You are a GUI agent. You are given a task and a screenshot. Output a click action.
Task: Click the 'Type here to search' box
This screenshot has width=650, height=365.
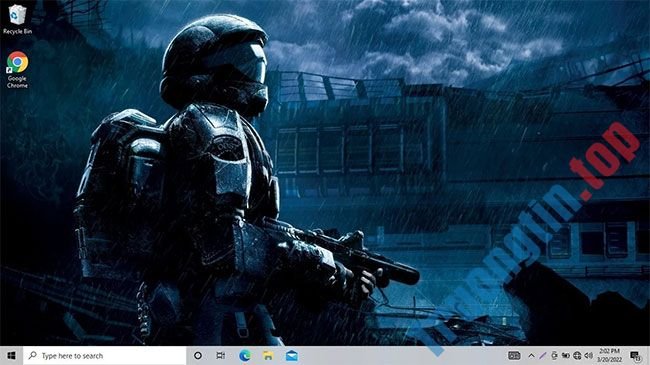(x=104, y=355)
